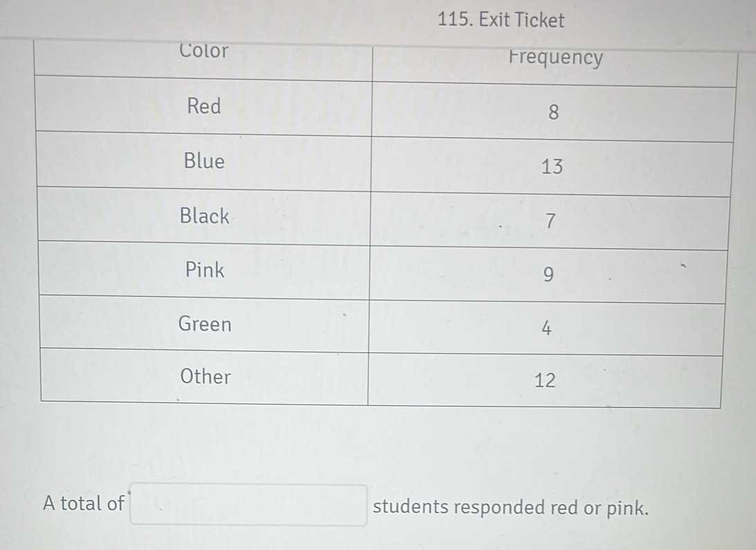Viewport: 756px width, 550px height.
Task: Click the "115. Exit Ticket" title
Action: click(502, 20)
